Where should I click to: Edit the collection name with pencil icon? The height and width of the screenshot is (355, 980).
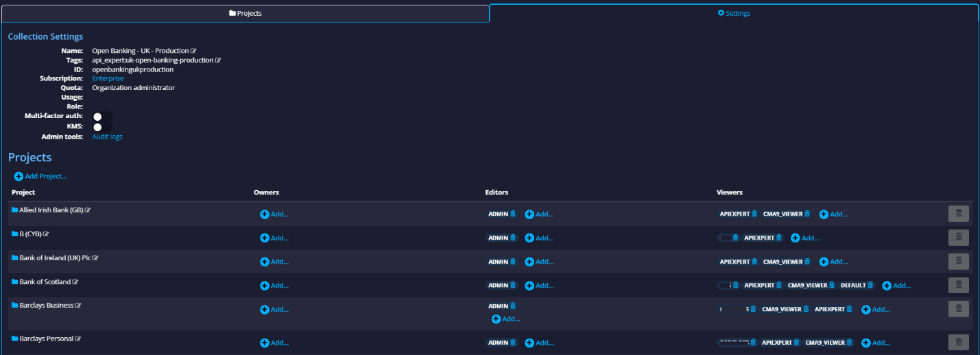pyautogui.click(x=193, y=51)
